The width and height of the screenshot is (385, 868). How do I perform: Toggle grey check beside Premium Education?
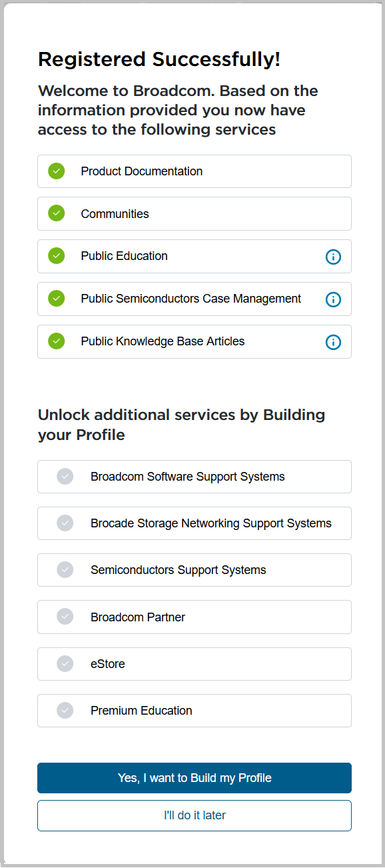65,711
